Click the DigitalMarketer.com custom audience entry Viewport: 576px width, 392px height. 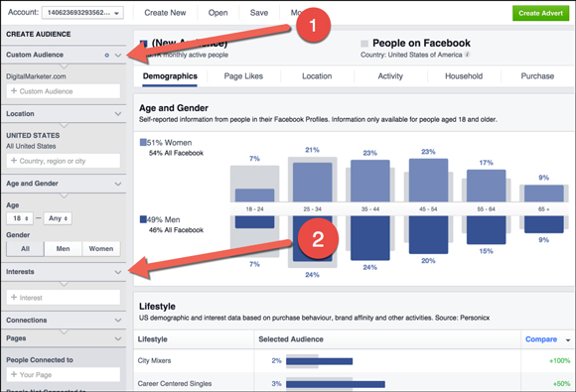36,76
